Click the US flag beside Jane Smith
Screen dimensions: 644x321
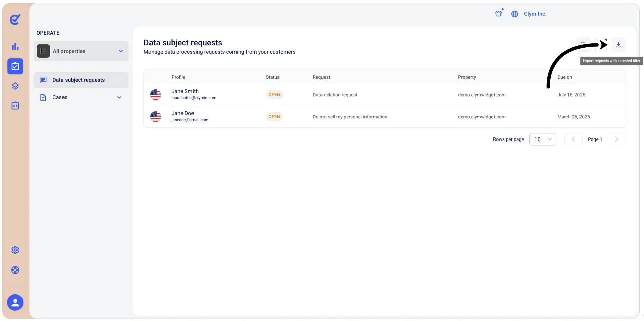pyautogui.click(x=155, y=95)
